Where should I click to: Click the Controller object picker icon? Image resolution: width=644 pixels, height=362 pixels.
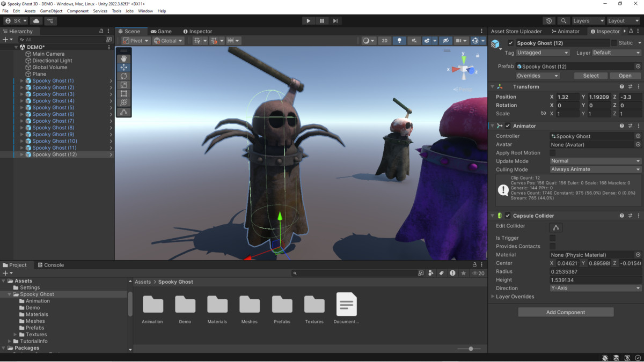tap(638, 136)
